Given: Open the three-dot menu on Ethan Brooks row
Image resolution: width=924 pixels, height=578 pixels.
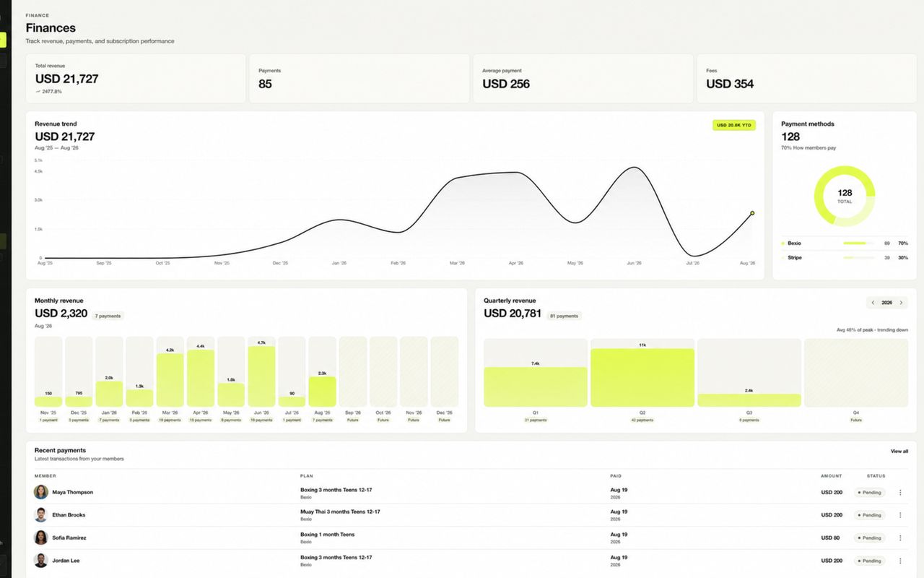Looking at the screenshot, I should [900, 515].
